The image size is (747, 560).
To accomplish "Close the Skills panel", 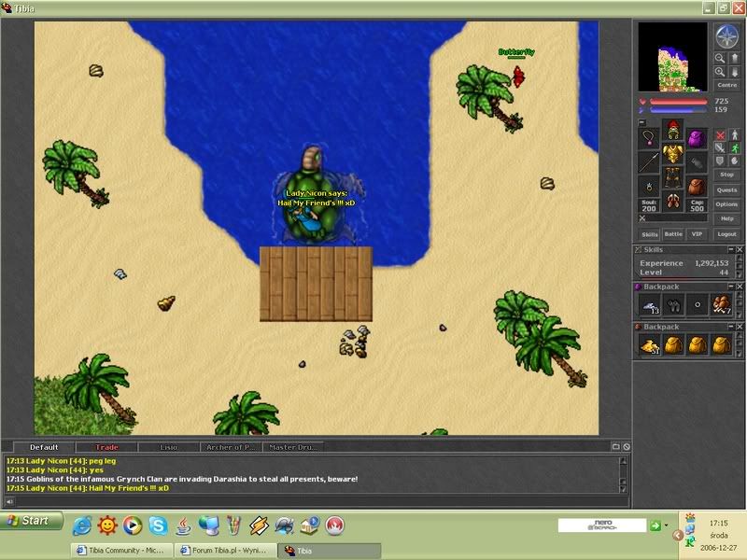I will 740,249.
